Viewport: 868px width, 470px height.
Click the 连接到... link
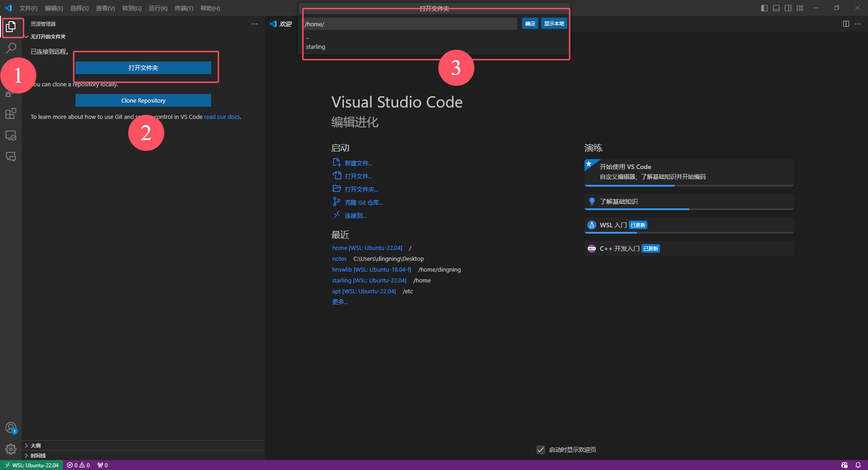coord(355,216)
